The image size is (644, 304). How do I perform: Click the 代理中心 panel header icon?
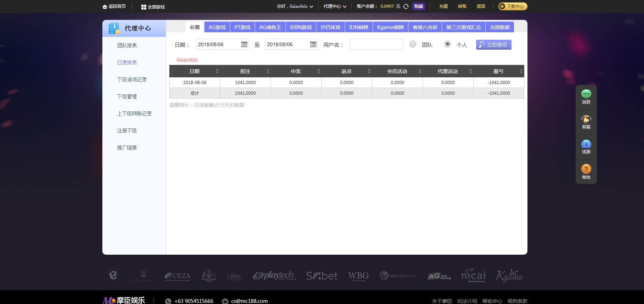[x=114, y=28]
